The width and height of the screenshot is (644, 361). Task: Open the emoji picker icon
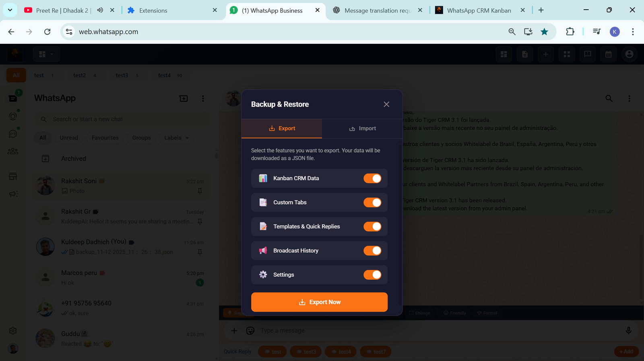[x=250, y=330]
